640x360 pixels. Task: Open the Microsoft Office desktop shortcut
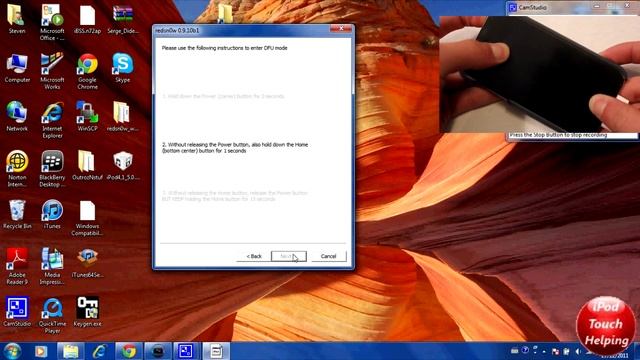coord(52,22)
